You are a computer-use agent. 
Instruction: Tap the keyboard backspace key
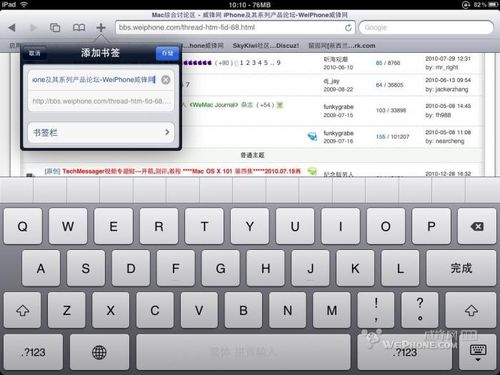click(x=477, y=226)
